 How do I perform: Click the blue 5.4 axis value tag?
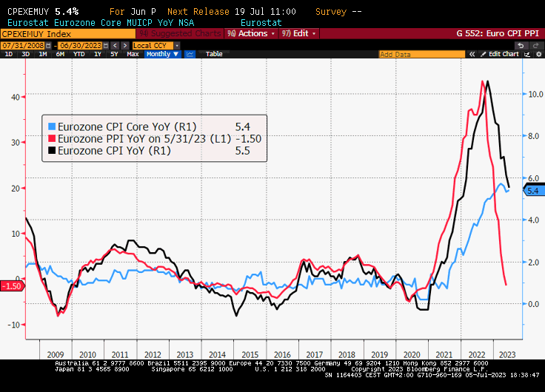click(534, 191)
